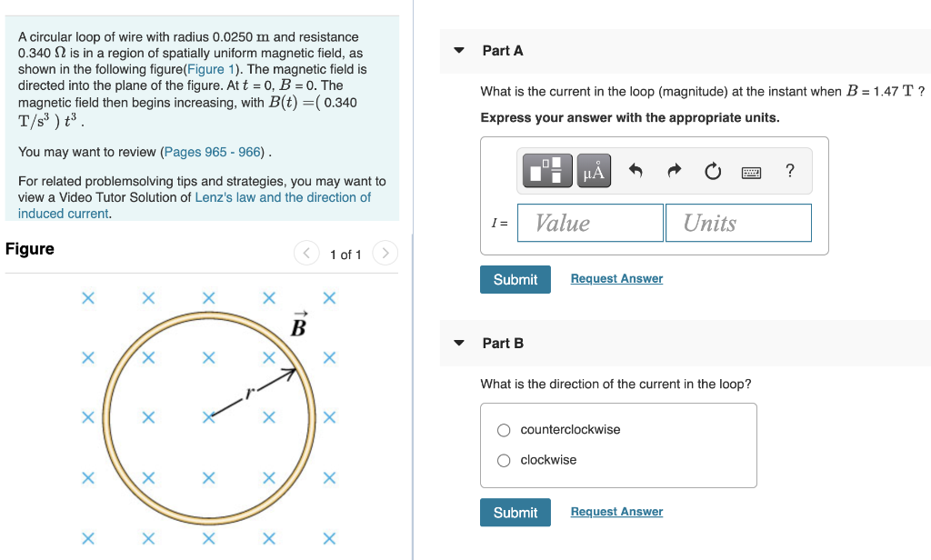Submit the Part A answer
This screenshot has height=560, width=931.
[515, 279]
